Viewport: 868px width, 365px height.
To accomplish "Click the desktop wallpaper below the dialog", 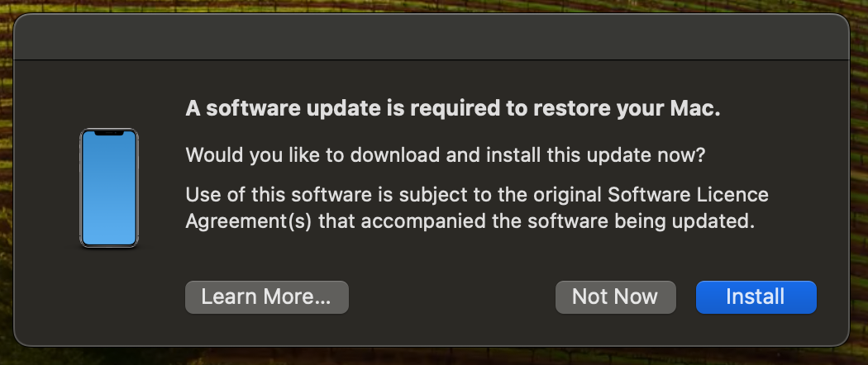I will coord(432,357).
